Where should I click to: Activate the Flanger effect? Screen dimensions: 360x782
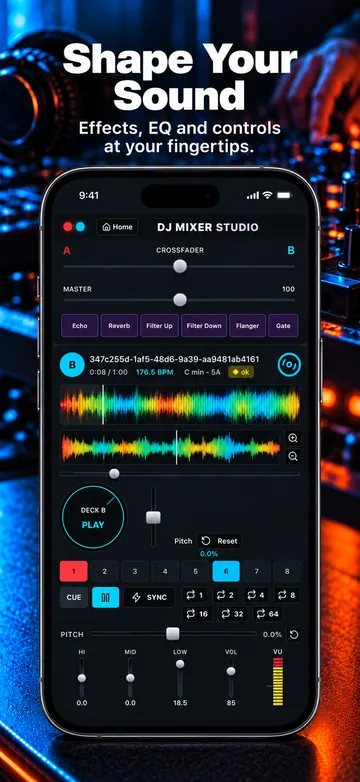coord(247,326)
